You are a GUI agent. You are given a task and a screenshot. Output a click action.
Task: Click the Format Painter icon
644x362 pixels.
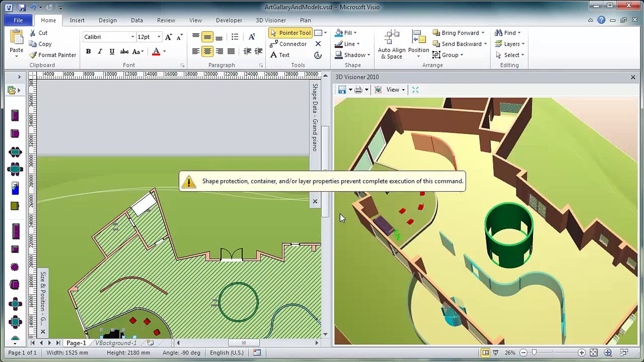pos(33,55)
